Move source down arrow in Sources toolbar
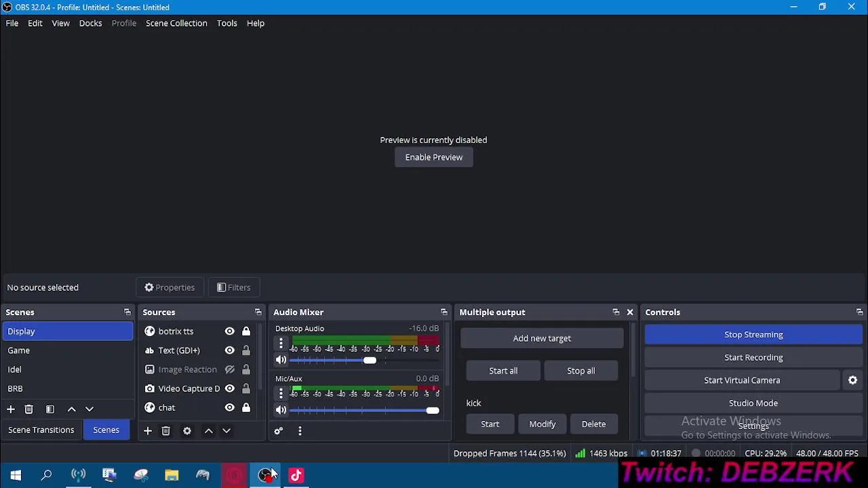 click(x=226, y=431)
